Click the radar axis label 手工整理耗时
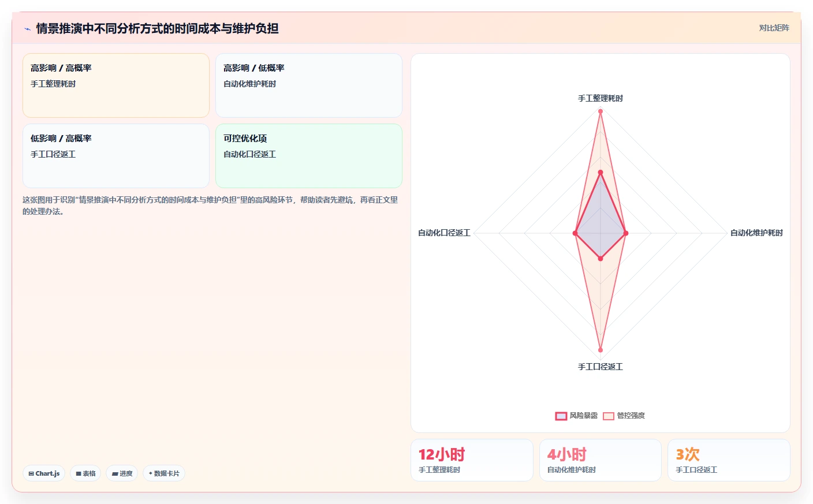This screenshot has height=504, width=813. pyautogui.click(x=601, y=98)
